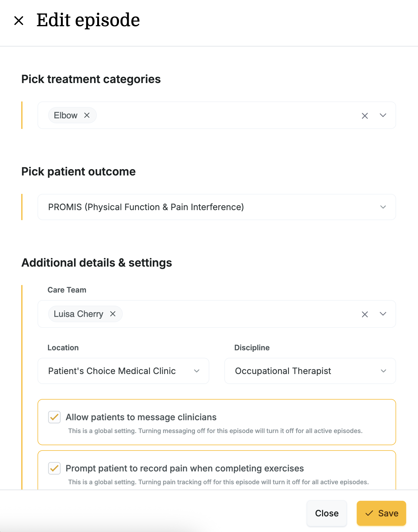This screenshot has height=532, width=418.
Task: Close the Edit episode dialog with X icon
Action: (x=19, y=21)
